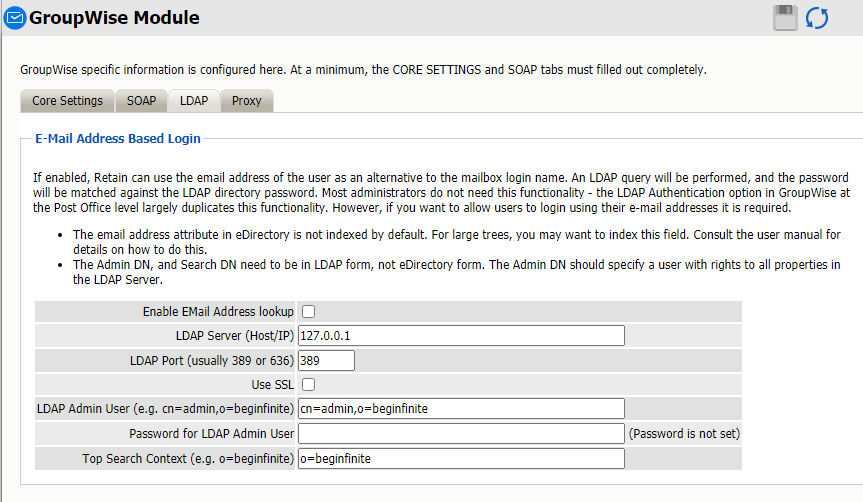This screenshot has width=863, height=502.
Task: Select the LDAP Admin password field
Action: (x=461, y=433)
